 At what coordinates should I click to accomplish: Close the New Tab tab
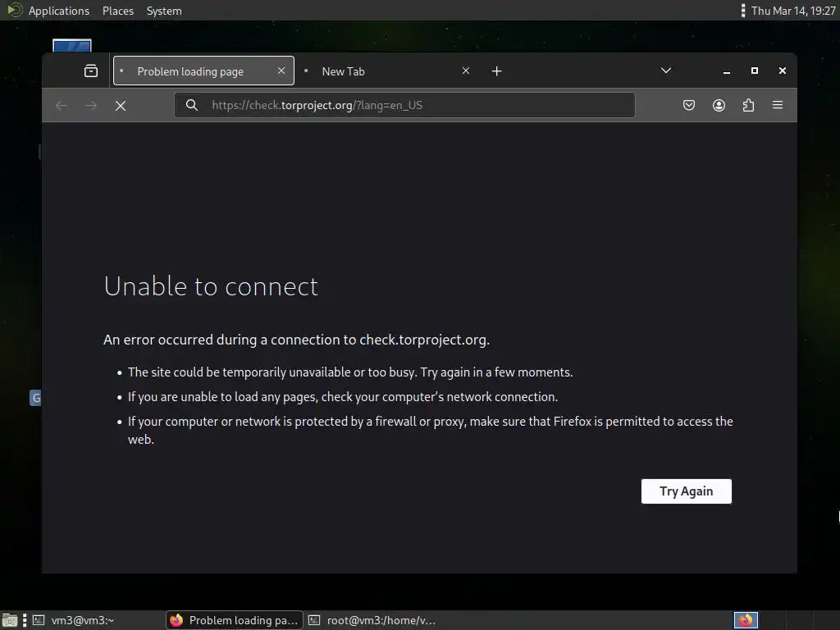[x=466, y=71]
